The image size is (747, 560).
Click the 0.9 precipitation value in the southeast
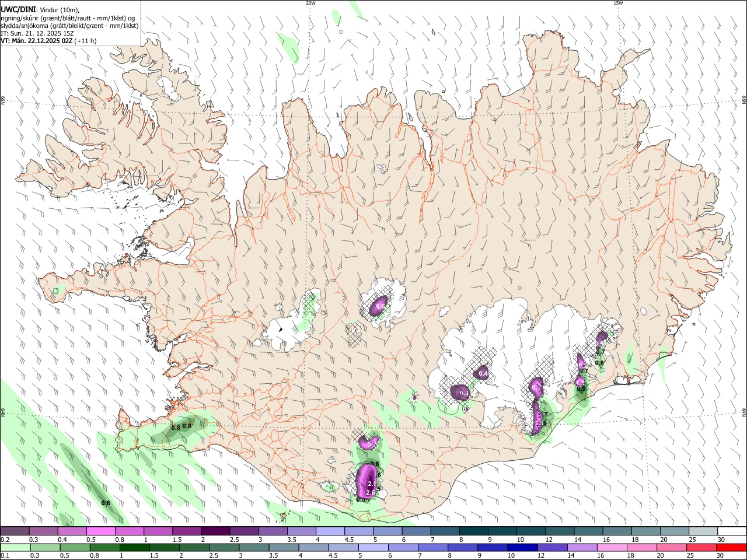click(x=581, y=388)
